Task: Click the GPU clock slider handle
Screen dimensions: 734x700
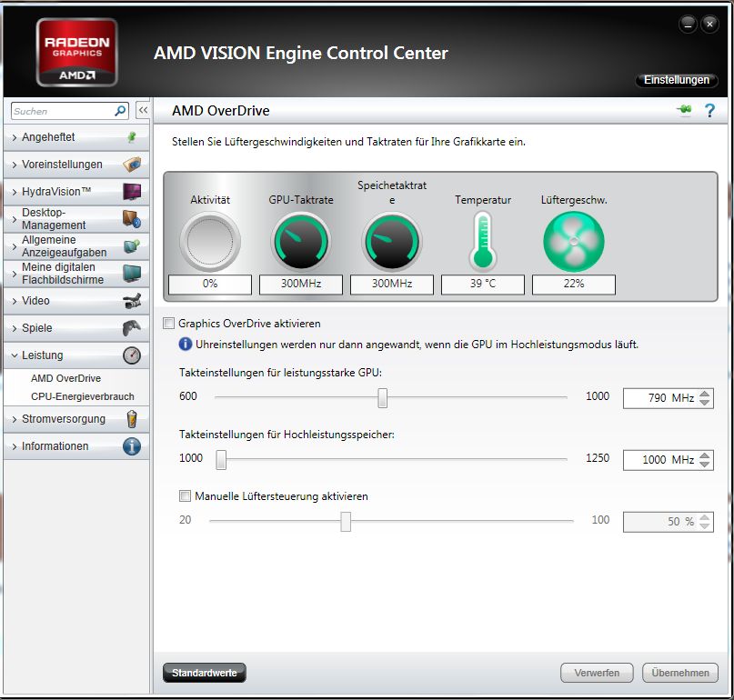Action: pyautogui.click(x=383, y=397)
